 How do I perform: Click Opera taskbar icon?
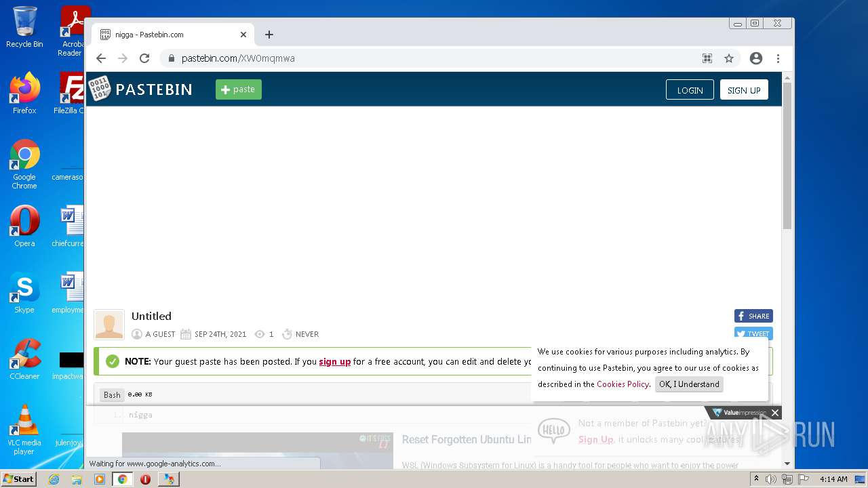145,479
